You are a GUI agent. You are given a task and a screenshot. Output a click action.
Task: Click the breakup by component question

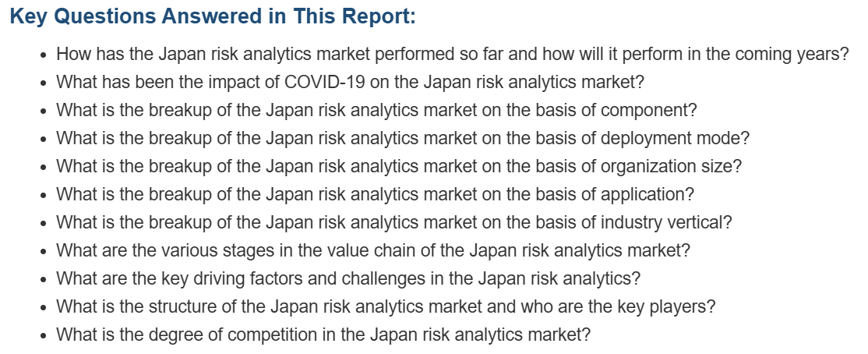376,110
